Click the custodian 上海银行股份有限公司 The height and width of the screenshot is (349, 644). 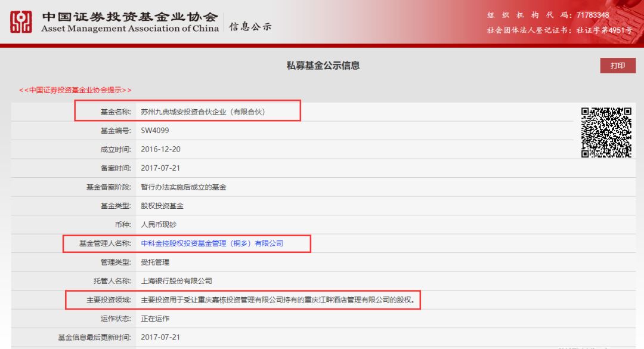[x=176, y=281]
